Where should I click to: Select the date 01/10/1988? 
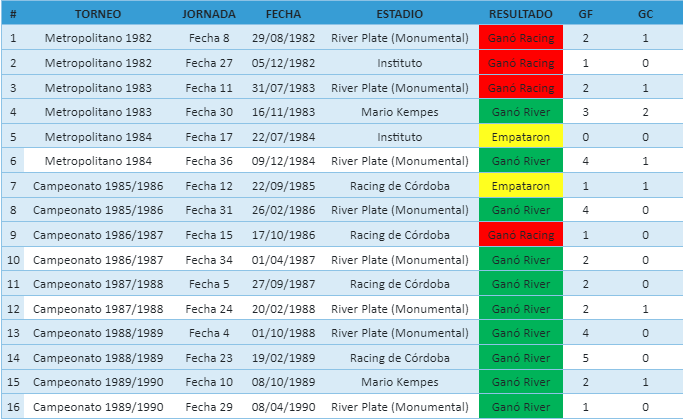click(284, 333)
